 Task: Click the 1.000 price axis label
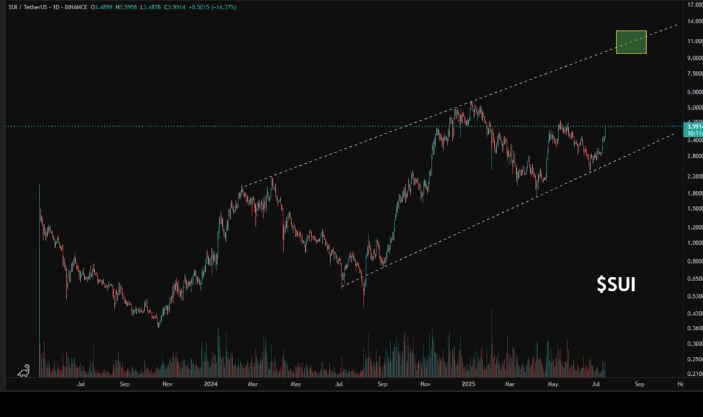(694, 243)
